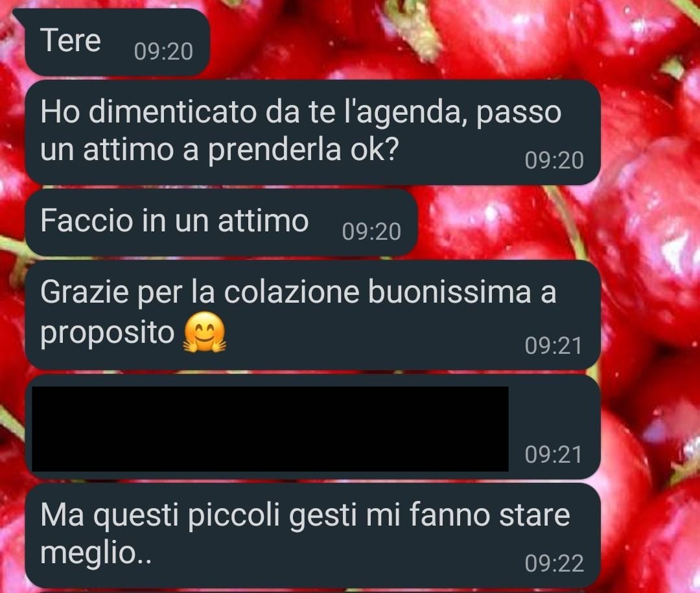Click the 09:22 timestamp on last message
Image resolution: width=700 pixels, height=593 pixels.
click(x=554, y=564)
